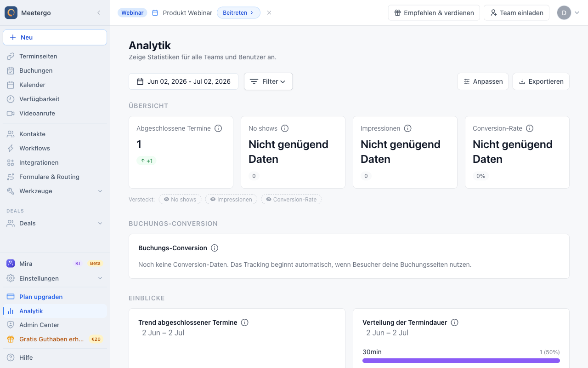Click the Beitreten webinar button
The image size is (588, 368).
238,13
